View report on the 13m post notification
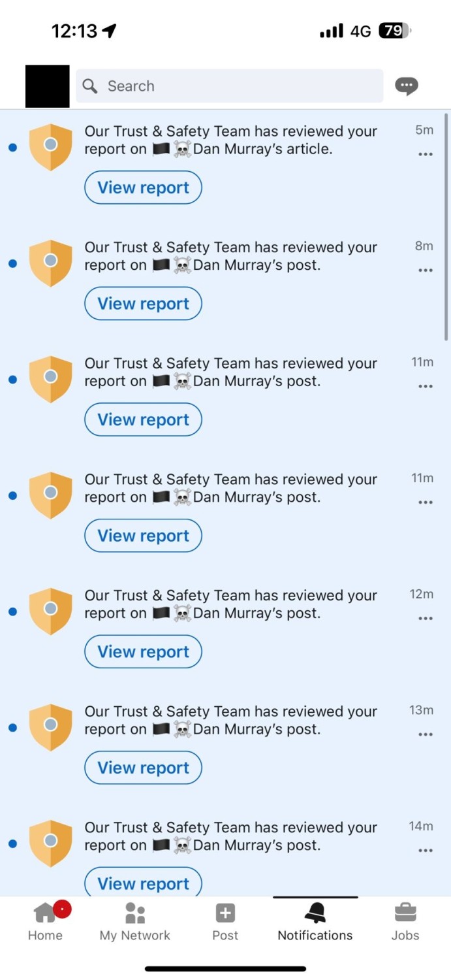Screen dimensions: 451x980 pos(143,768)
